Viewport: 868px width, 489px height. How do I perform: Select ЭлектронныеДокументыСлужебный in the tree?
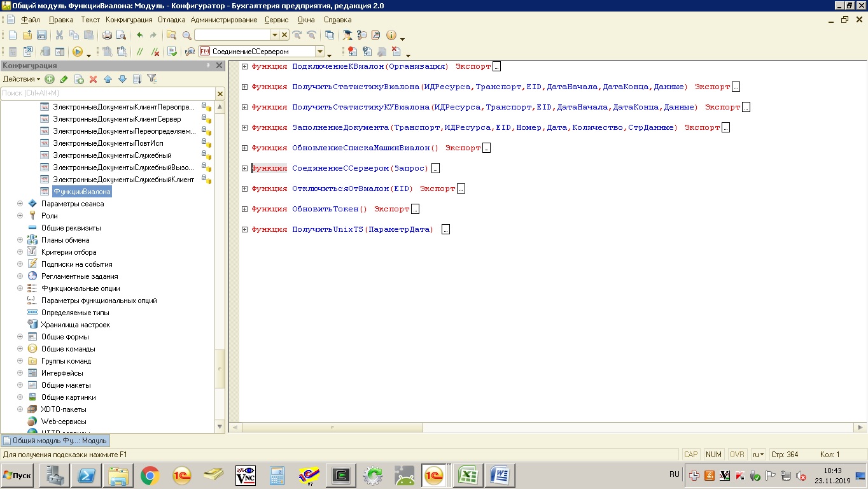(112, 155)
